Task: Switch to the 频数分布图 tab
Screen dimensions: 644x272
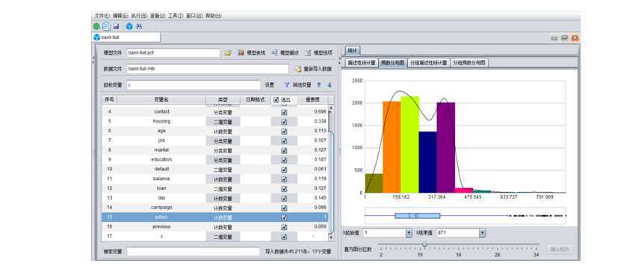Action: coord(393,63)
